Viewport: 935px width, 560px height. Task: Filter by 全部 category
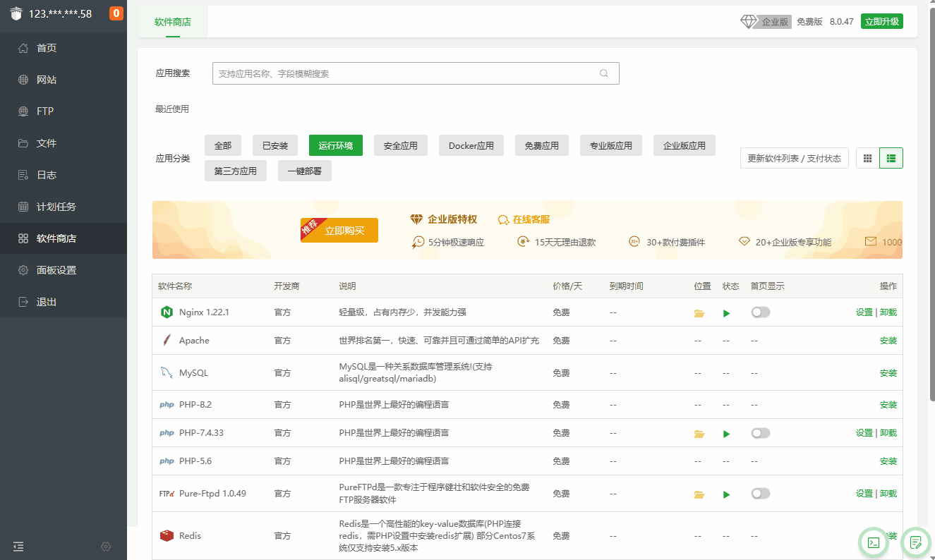point(223,145)
